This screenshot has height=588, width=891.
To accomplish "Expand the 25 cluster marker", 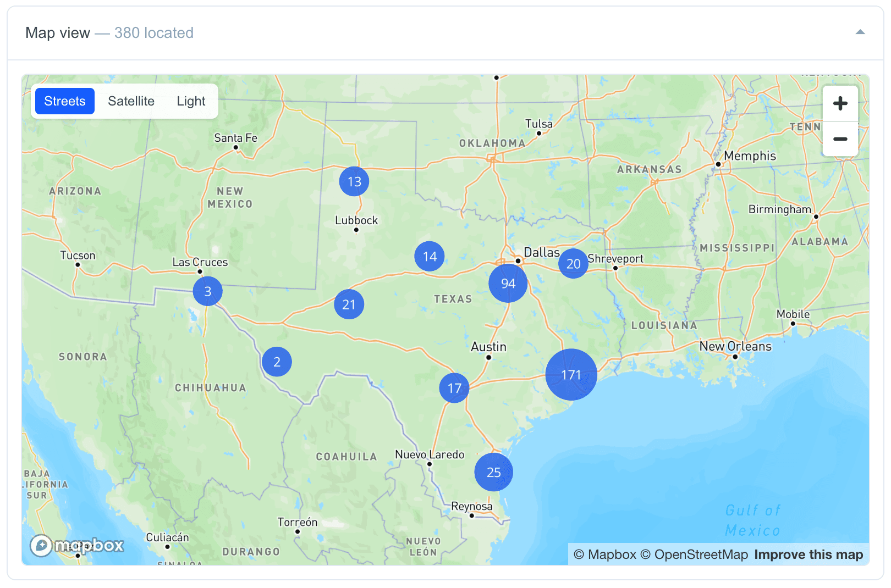I will [x=494, y=473].
